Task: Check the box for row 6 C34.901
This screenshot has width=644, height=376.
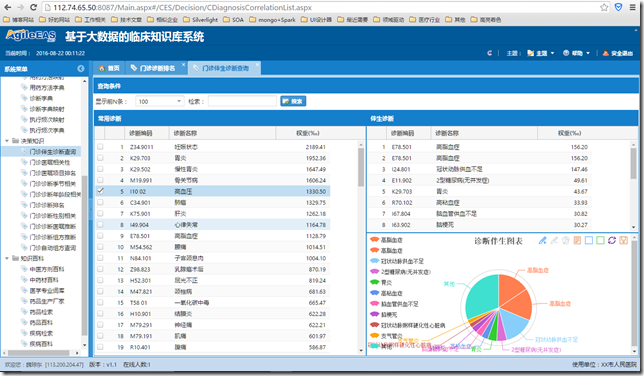Action: point(100,202)
